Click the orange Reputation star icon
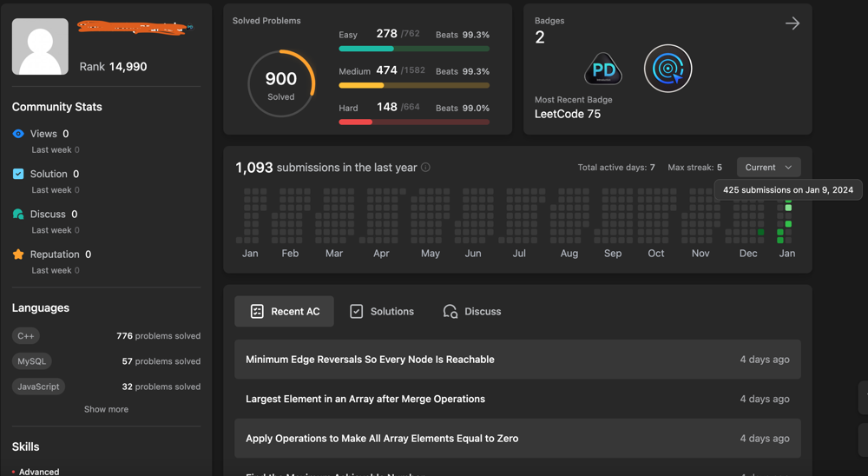This screenshot has width=868, height=476. [x=18, y=255]
